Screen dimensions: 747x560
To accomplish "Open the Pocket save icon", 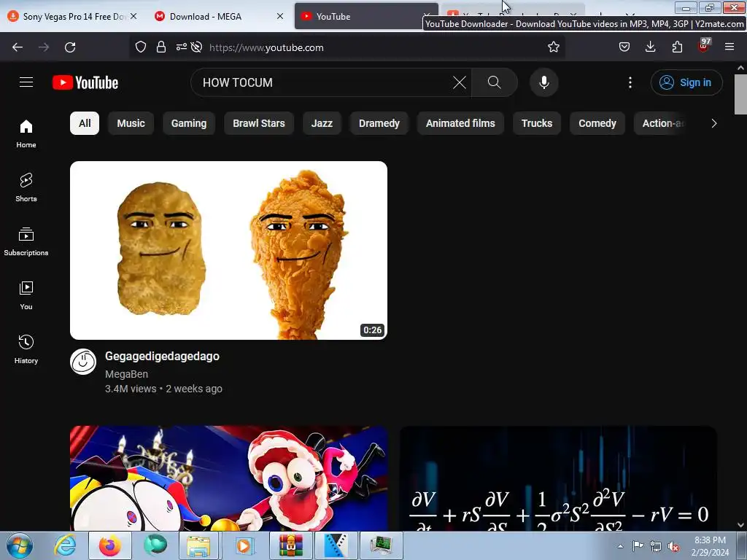I will (x=624, y=47).
